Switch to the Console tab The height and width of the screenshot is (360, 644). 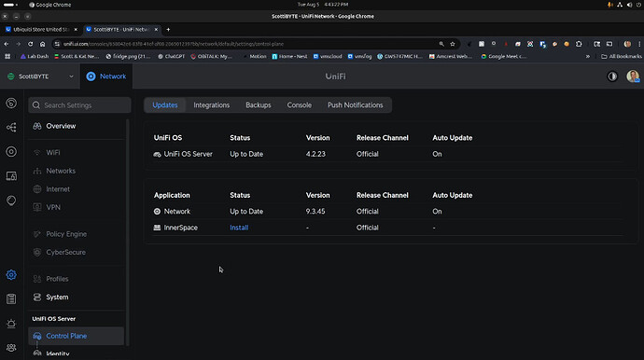pos(299,105)
